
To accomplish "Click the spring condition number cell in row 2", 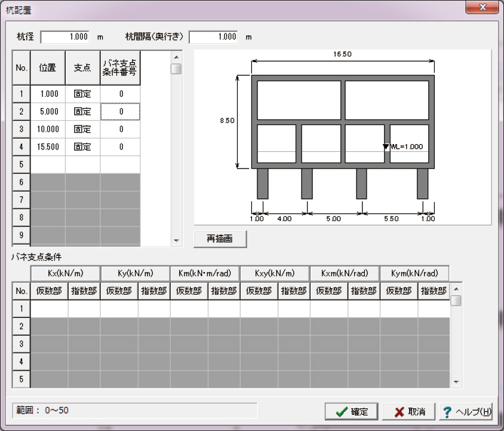I will click(x=121, y=112).
